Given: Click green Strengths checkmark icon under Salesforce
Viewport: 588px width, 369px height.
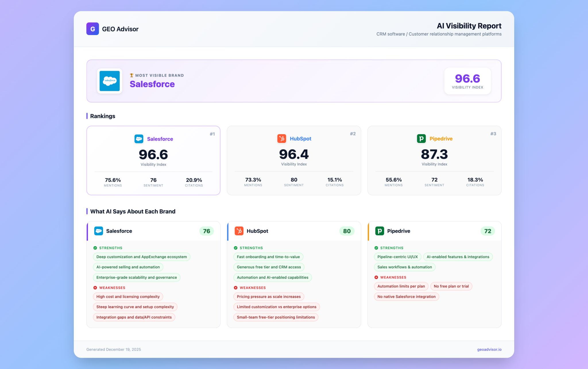Looking at the screenshot, I should [95, 248].
